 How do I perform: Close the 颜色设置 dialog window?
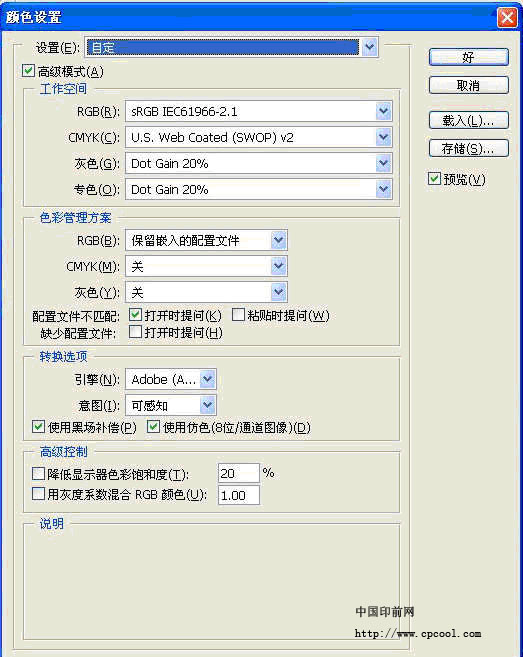tap(507, 18)
